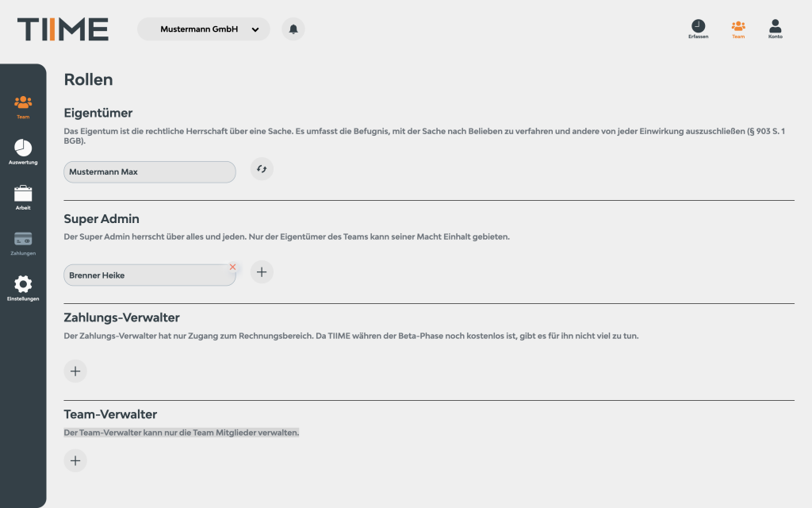Open Erfassen clock icon in header
Image resolution: width=812 pixels, height=508 pixels.
pyautogui.click(x=698, y=29)
